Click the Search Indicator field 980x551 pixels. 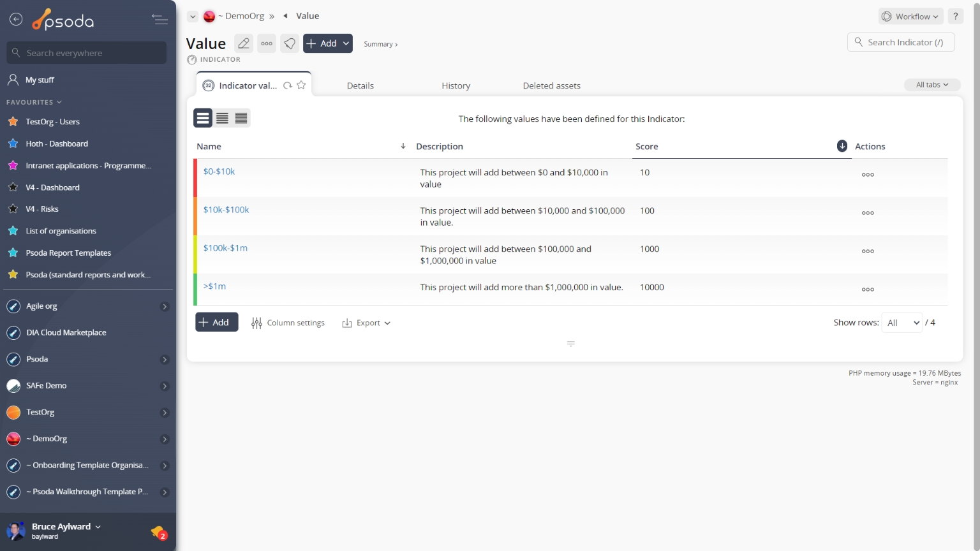(901, 42)
